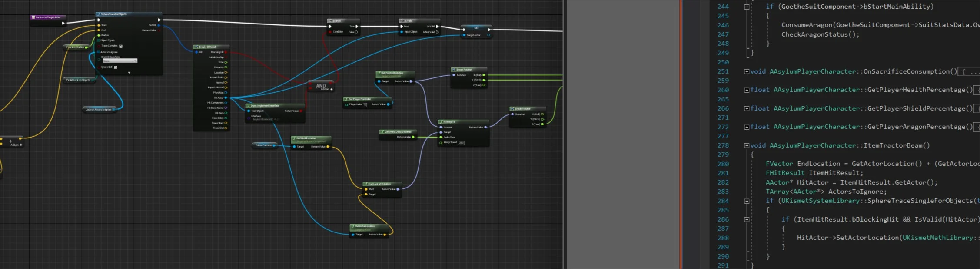
Task: Click the Interp Speed value field
Action: point(461,143)
